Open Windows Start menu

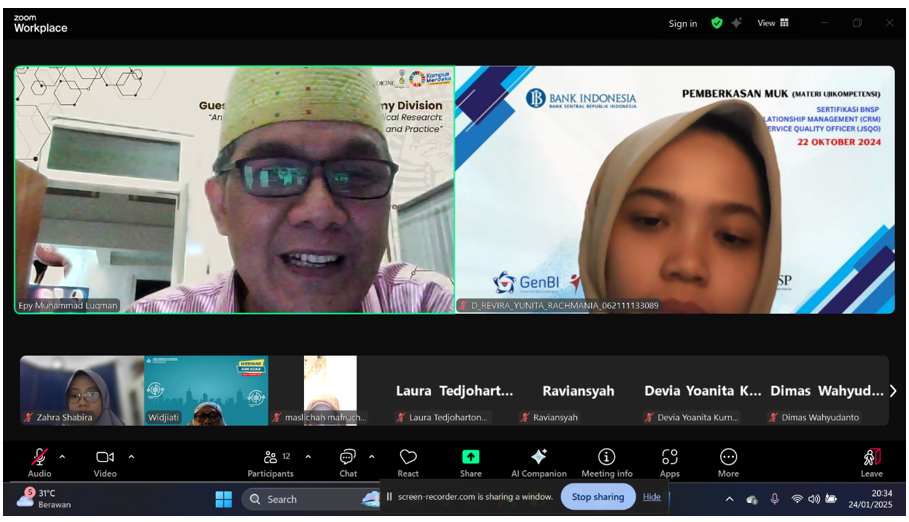[x=223, y=499]
